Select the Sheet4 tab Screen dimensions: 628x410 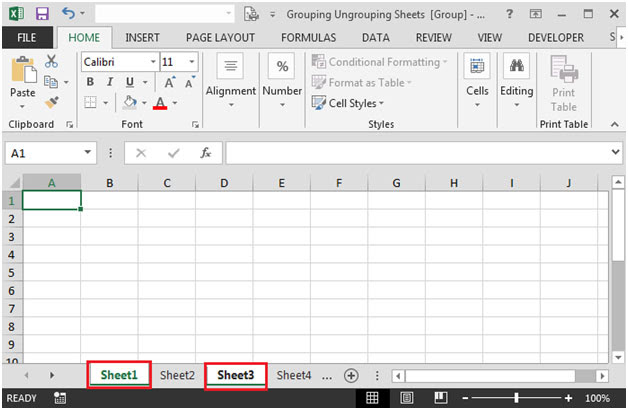(294, 375)
